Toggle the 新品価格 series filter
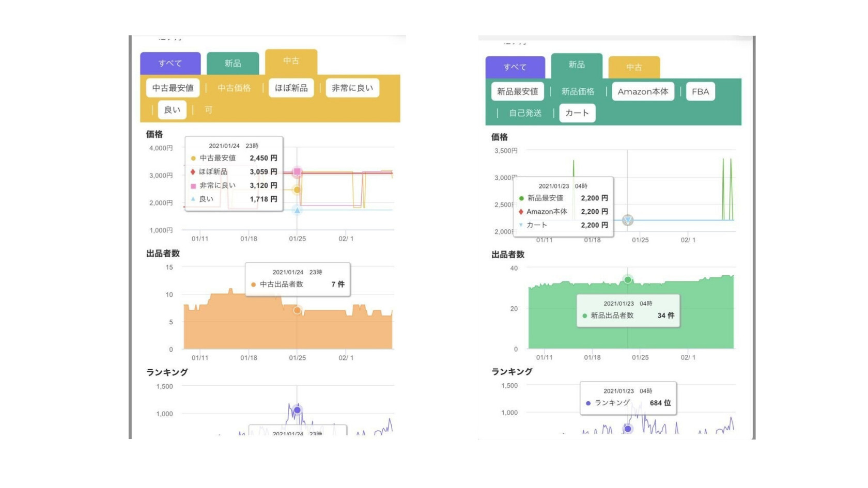 [578, 91]
